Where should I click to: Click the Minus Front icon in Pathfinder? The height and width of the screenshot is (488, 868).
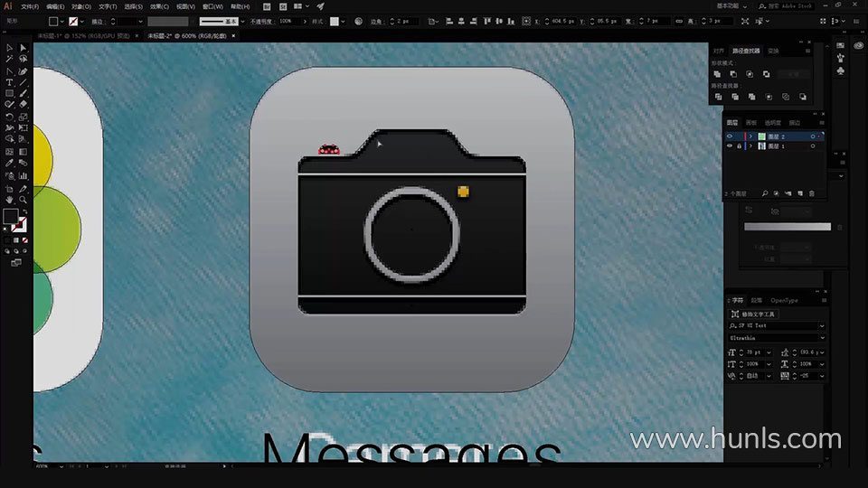tap(733, 74)
